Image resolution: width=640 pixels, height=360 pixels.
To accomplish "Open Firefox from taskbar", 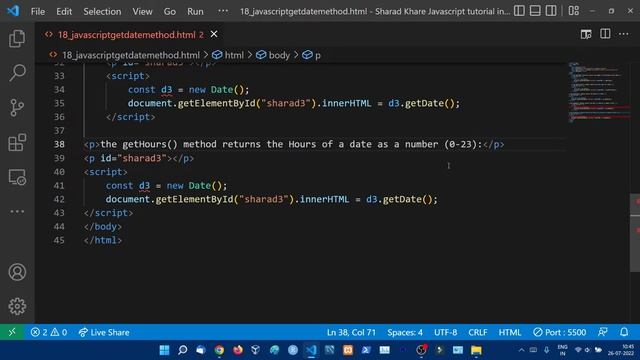I will (238, 350).
